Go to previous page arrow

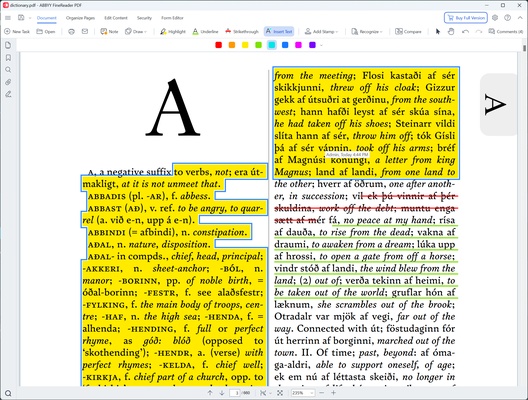[x=210, y=393]
